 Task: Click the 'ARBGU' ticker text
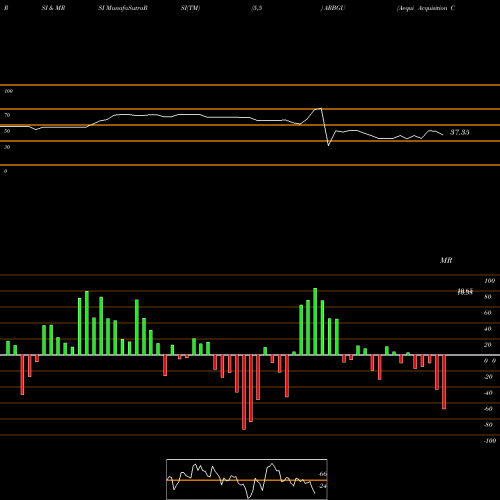(333, 8)
